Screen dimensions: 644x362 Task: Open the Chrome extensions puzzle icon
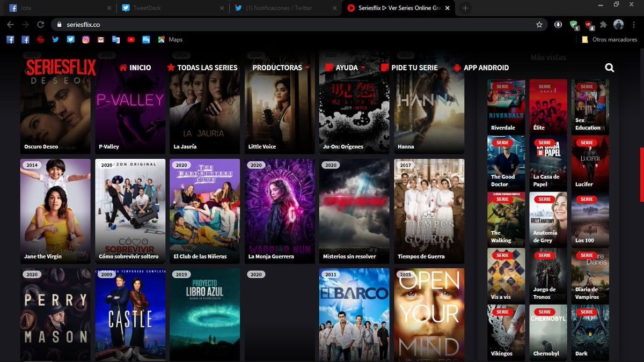coord(604,24)
